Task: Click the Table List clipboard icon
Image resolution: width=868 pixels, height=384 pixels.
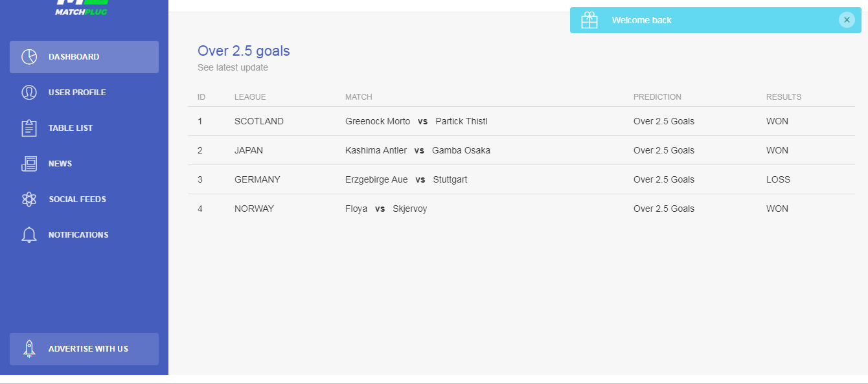Action: tap(29, 128)
